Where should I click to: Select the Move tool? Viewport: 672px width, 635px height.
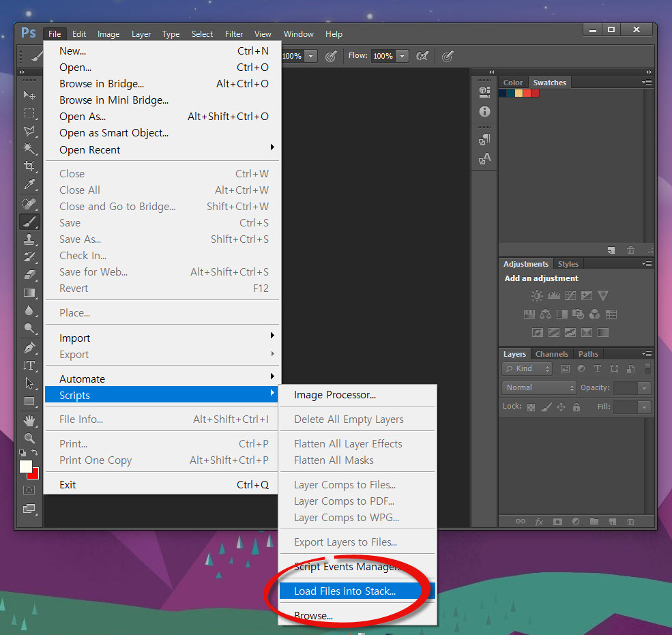29,95
